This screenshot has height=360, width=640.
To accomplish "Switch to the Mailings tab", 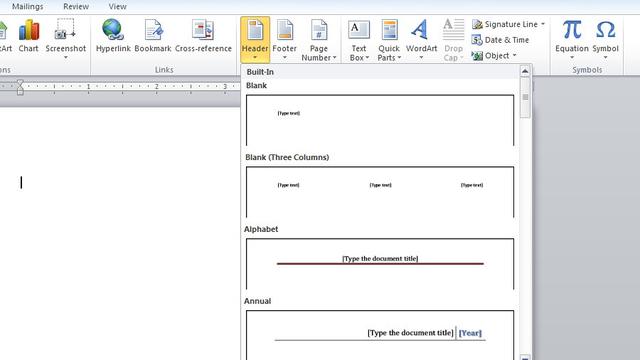I will 27,7.
